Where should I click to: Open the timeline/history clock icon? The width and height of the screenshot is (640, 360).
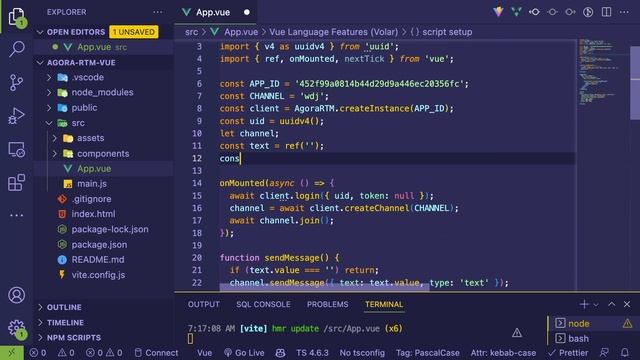pyautogui.click(x=588, y=12)
